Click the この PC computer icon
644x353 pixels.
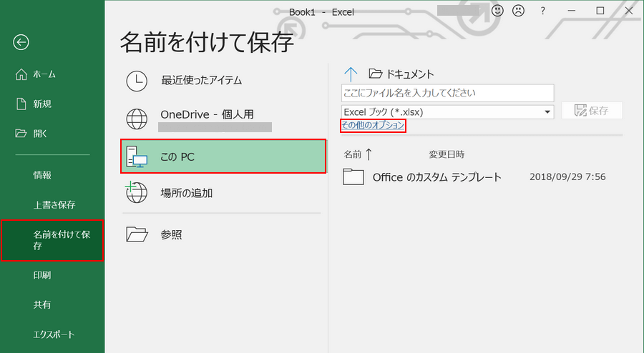[x=137, y=156]
